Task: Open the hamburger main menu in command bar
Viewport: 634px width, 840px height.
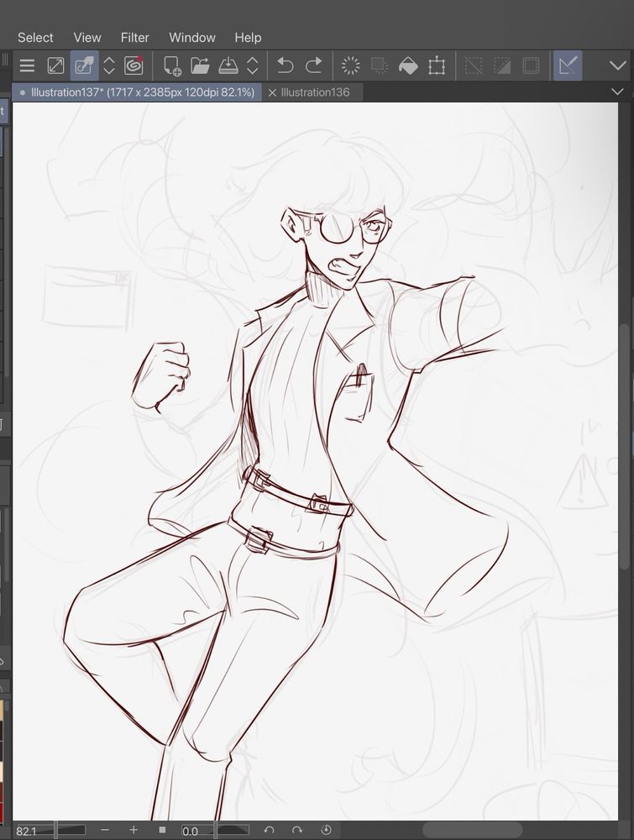Action: coord(27,66)
